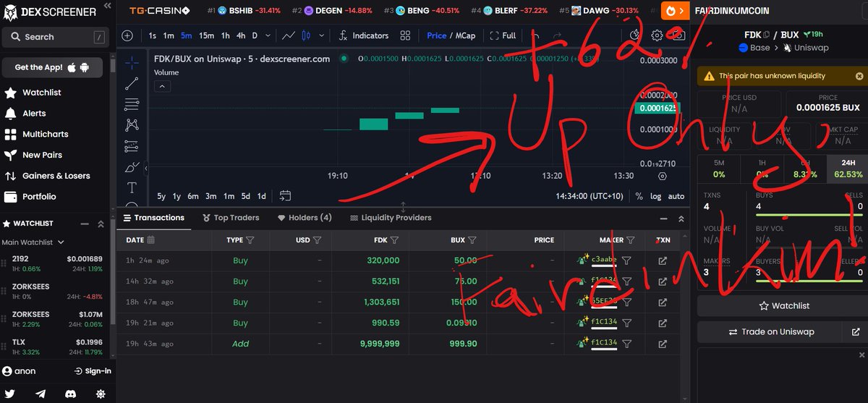Open the date column calendar icon
The width and height of the screenshot is (868, 403).
tap(150, 239)
